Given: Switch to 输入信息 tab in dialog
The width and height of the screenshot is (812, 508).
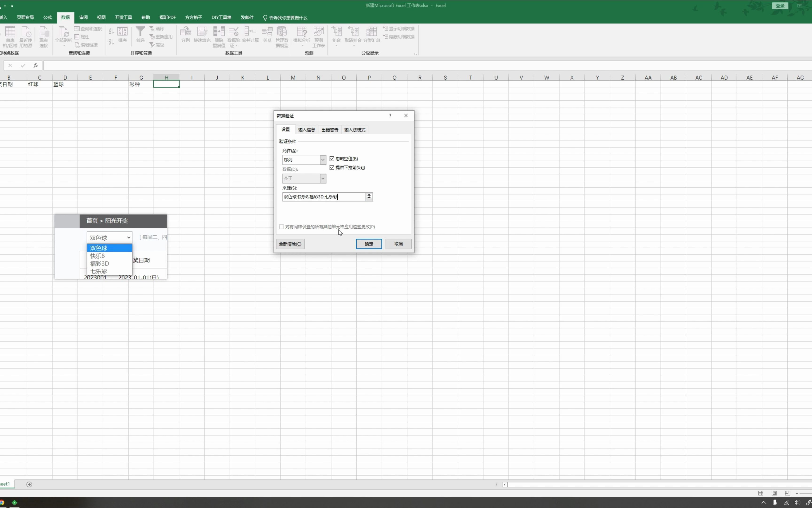Looking at the screenshot, I should [x=306, y=130].
